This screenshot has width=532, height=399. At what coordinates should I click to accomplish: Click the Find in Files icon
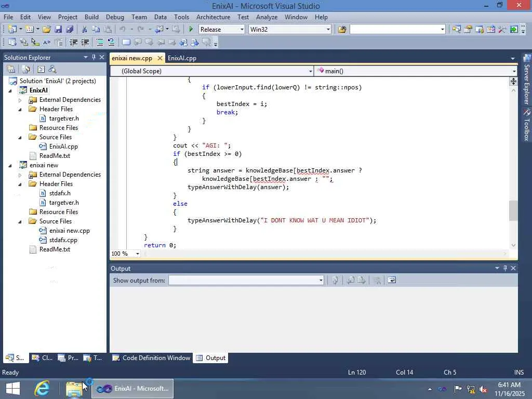pos(342,30)
